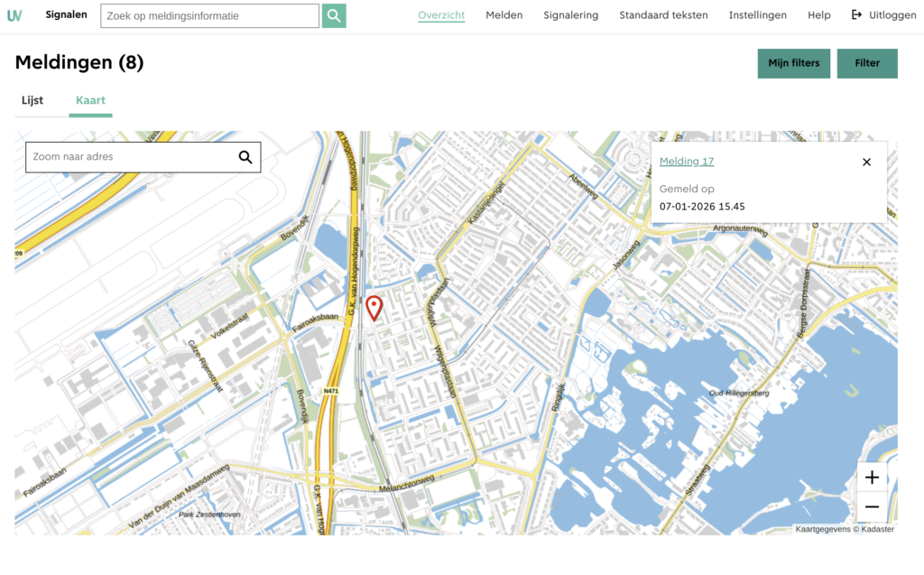This screenshot has width=924, height=575.
Task: Open the Melding 17 link
Action: click(x=687, y=162)
